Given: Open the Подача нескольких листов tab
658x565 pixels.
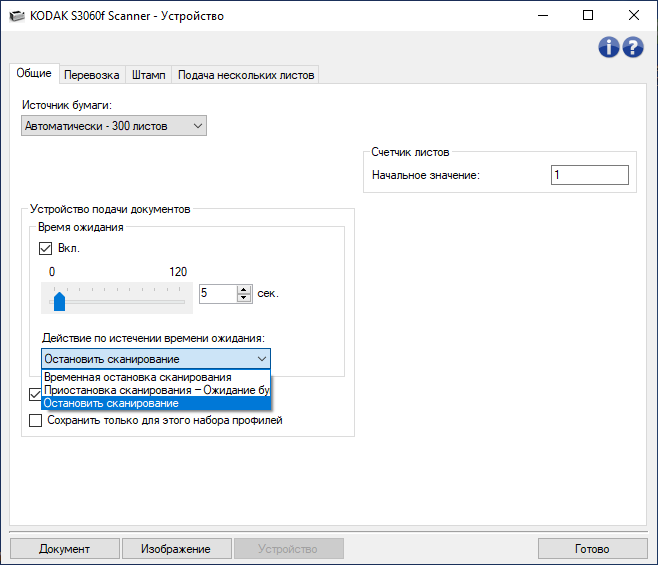Looking at the screenshot, I should coord(246,75).
